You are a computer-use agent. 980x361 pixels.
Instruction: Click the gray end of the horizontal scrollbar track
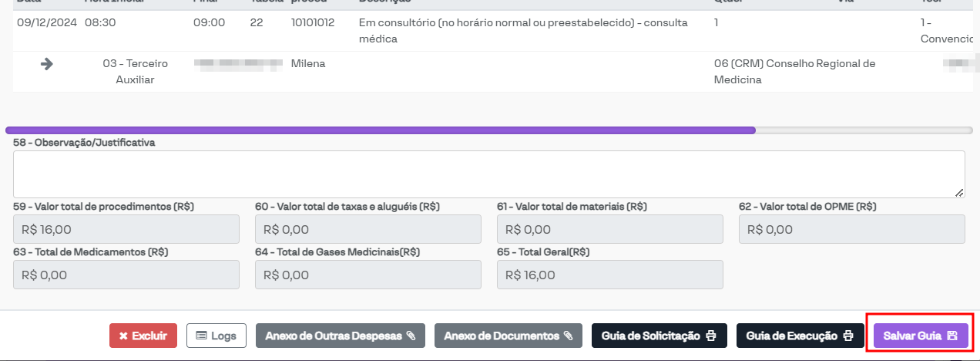coord(863,130)
